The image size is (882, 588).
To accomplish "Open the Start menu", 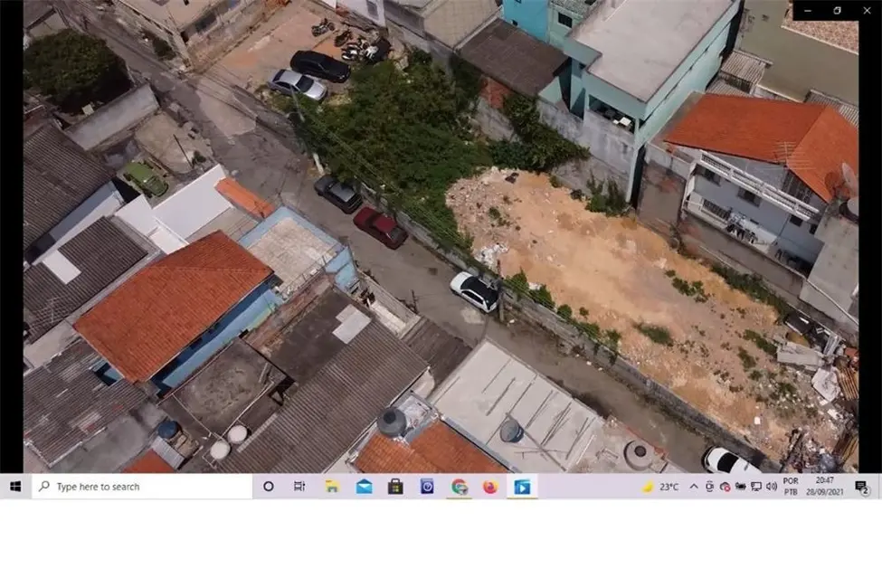I will (14, 486).
